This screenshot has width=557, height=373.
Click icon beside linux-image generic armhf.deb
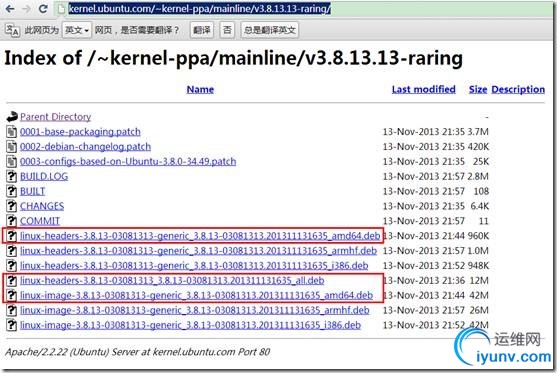(x=12, y=310)
